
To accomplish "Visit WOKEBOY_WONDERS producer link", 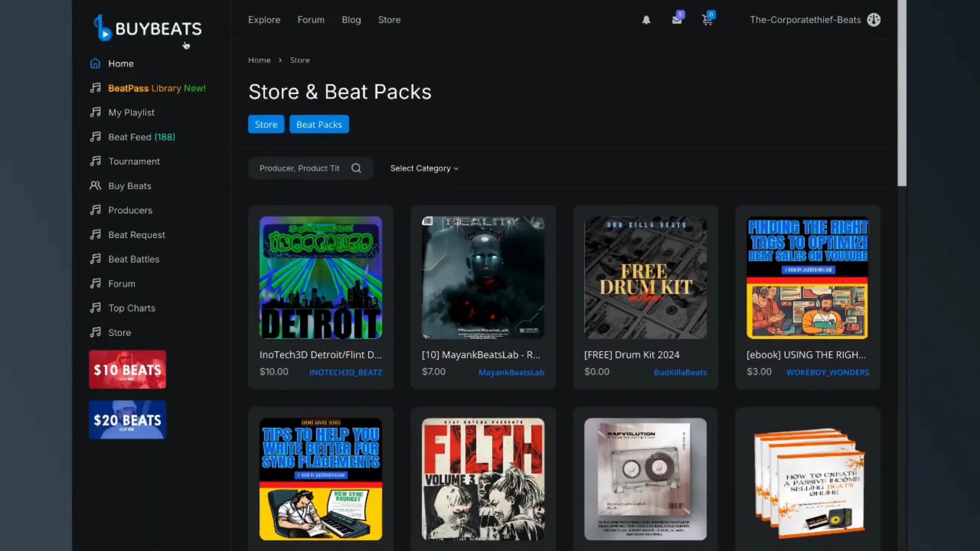I will coord(827,372).
